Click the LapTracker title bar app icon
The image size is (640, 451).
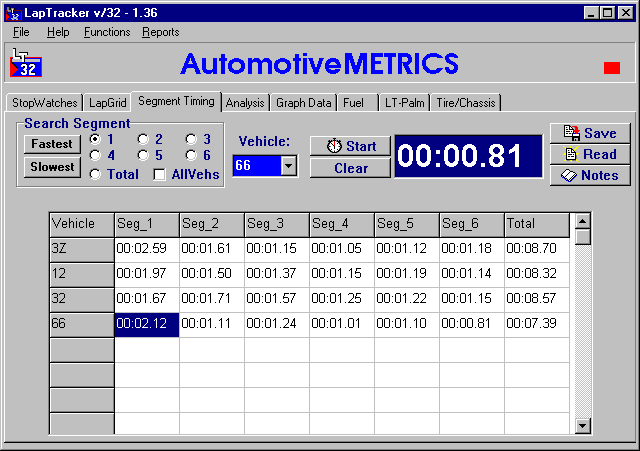[x=13, y=13]
